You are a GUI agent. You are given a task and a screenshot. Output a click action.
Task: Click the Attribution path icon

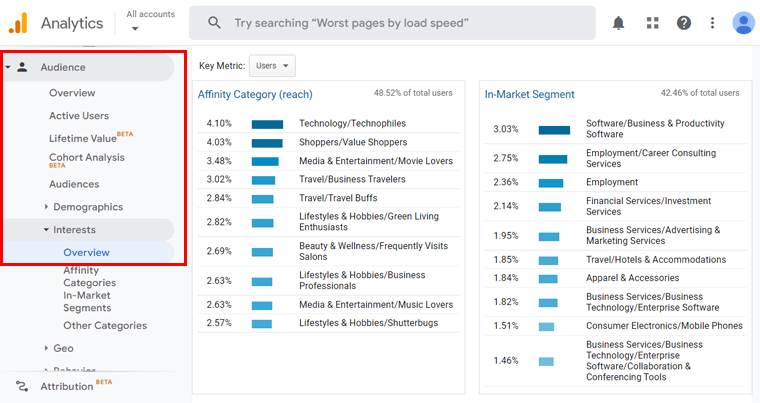[22, 386]
